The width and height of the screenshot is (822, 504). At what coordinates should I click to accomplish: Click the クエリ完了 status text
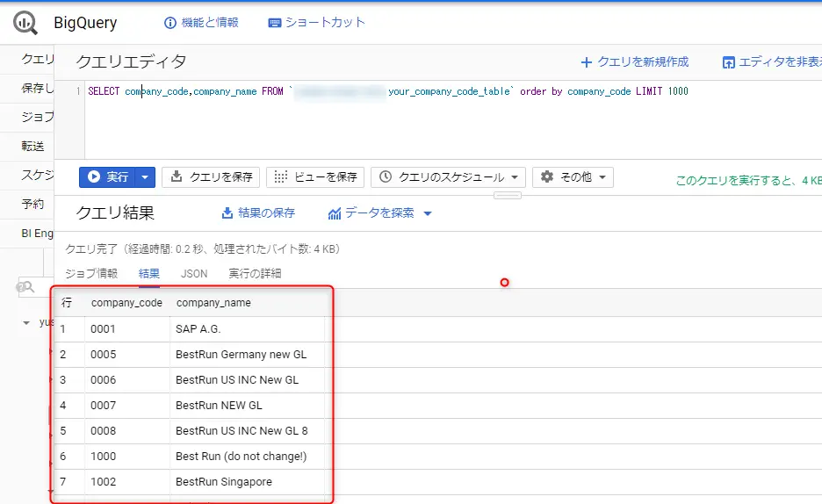coord(202,248)
